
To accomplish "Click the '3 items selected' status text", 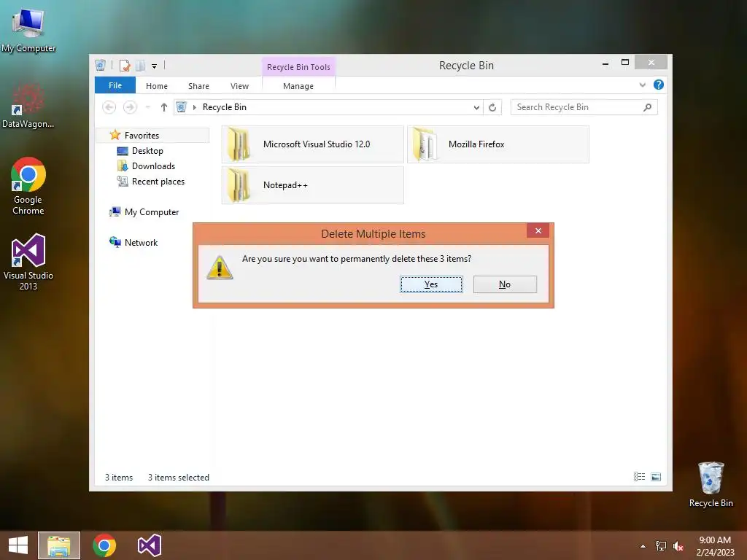I will (x=178, y=477).
